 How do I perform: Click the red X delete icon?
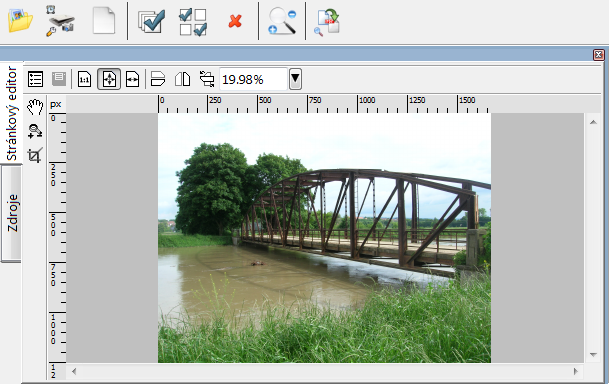tap(235, 21)
